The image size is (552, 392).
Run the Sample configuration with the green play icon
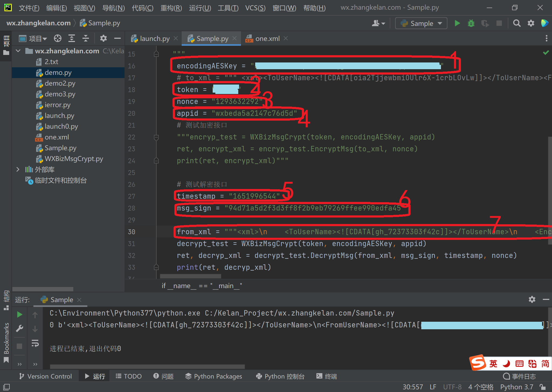[457, 23]
